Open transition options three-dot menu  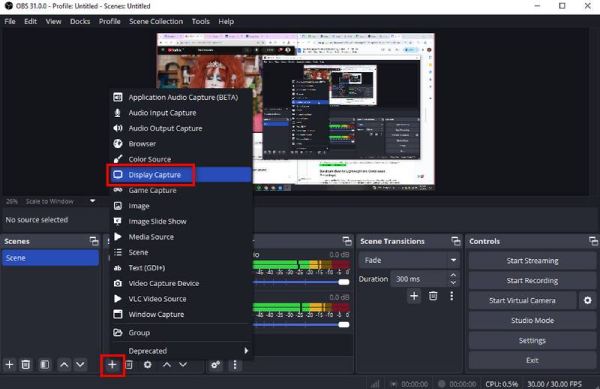click(x=452, y=296)
